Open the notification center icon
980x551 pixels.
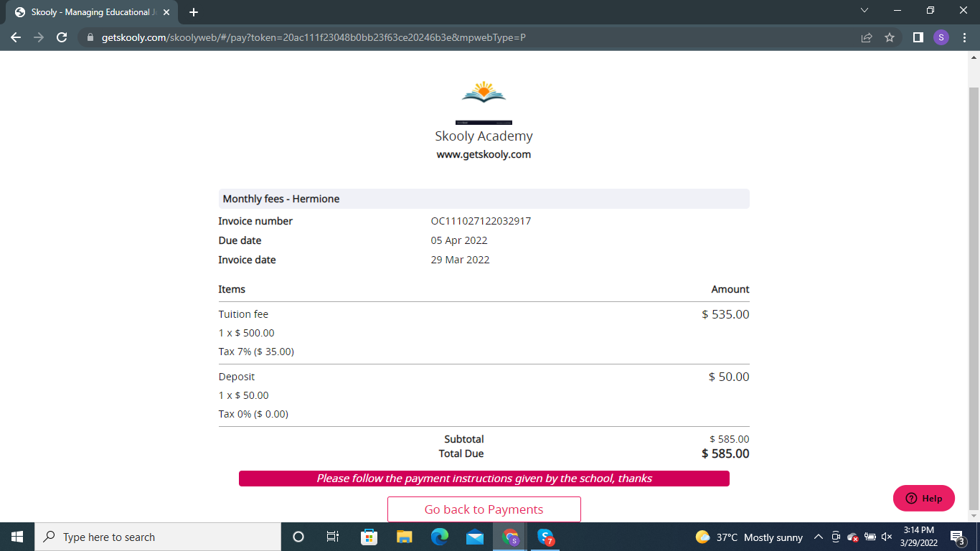point(957,537)
